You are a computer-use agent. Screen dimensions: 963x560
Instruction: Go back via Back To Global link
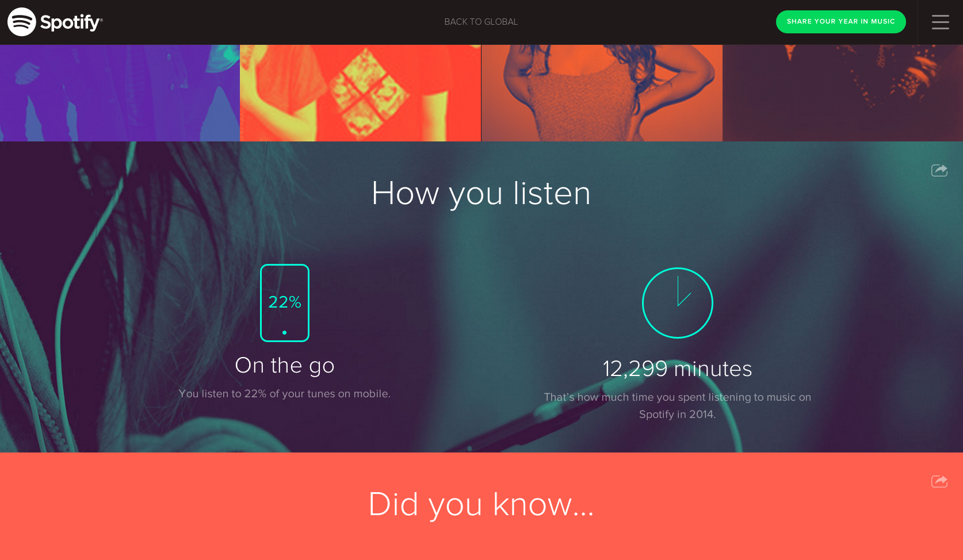click(x=481, y=22)
